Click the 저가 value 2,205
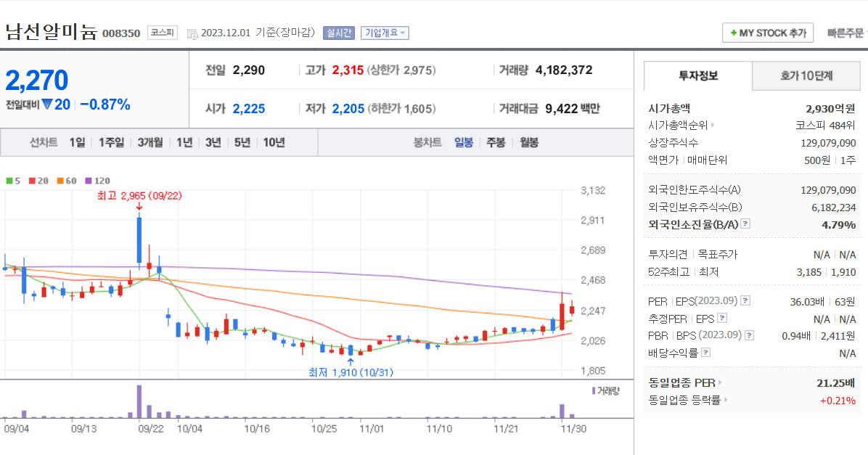The width and height of the screenshot is (868, 455). click(348, 109)
